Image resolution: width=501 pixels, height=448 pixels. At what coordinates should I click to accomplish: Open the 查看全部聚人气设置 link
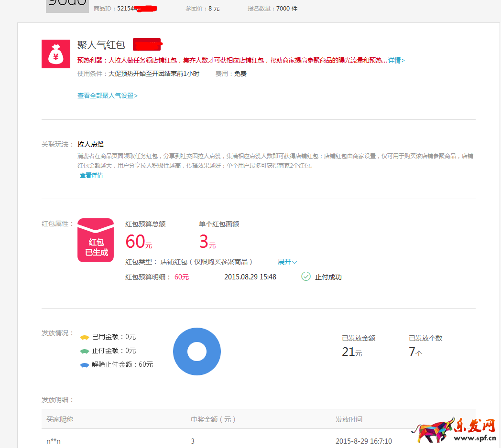click(106, 96)
